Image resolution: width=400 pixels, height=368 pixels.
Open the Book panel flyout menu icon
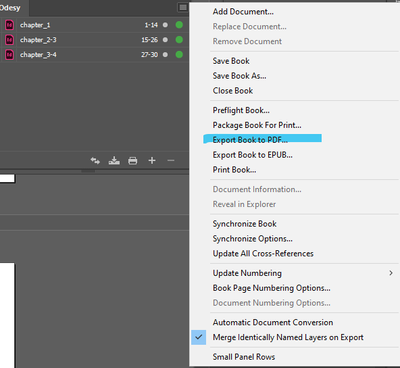(x=183, y=7)
